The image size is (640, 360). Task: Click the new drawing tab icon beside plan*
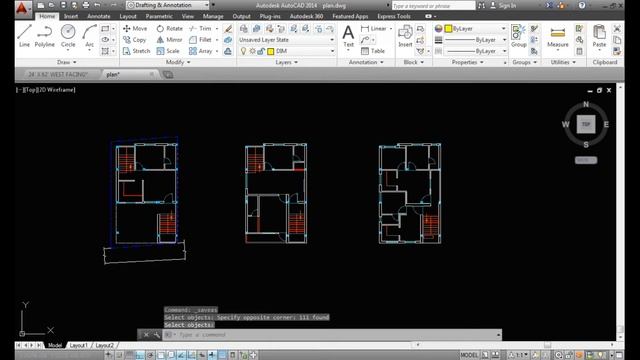coord(168,74)
